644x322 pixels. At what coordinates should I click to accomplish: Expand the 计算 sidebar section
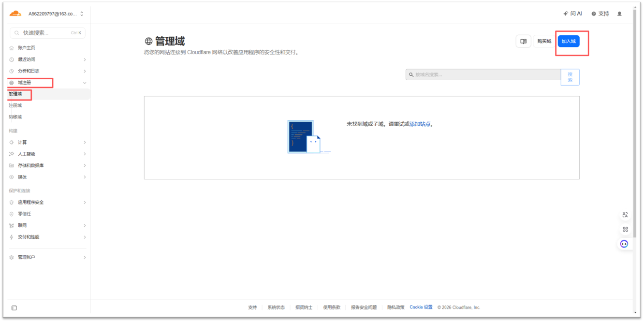point(47,142)
